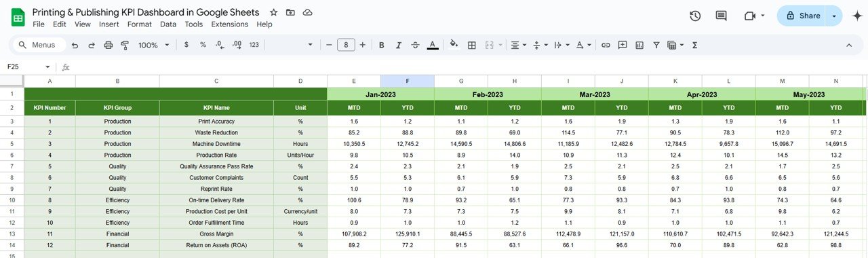The height and width of the screenshot is (258, 868).
Task: Check the cloud save status icon
Action: tap(307, 12)
